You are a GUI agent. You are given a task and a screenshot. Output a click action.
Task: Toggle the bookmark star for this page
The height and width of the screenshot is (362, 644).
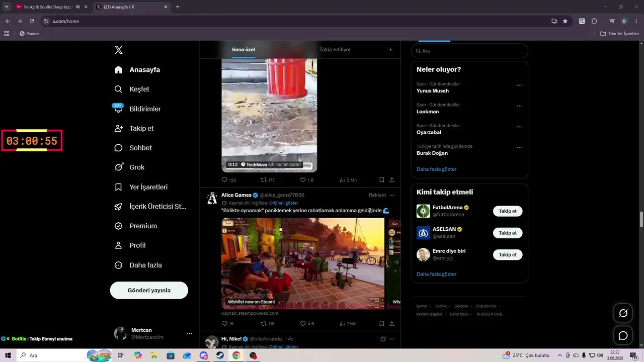(565, 21)
